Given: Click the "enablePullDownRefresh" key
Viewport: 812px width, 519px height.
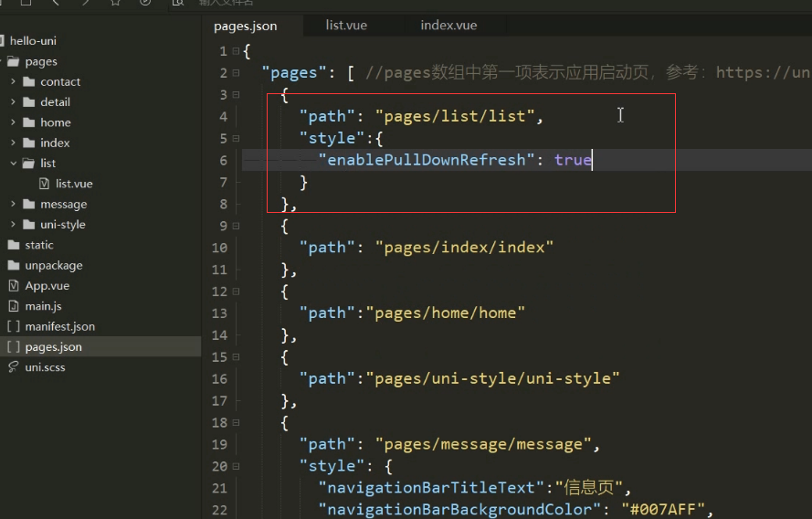Looking at the screenshot, I should [426, 160].
